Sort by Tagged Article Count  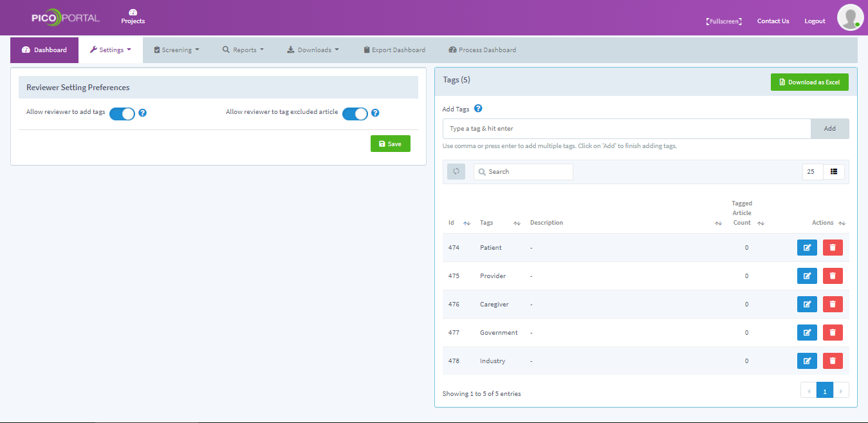click(761, 223)
